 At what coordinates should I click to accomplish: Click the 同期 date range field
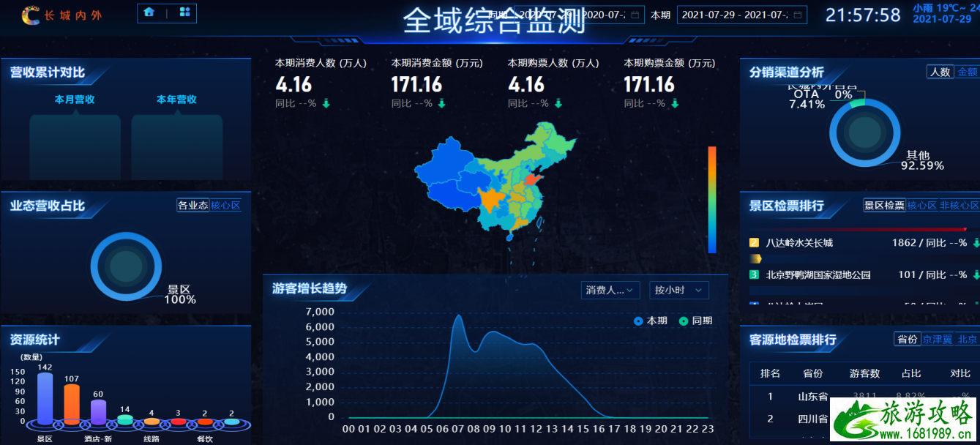tap(578, 15)
